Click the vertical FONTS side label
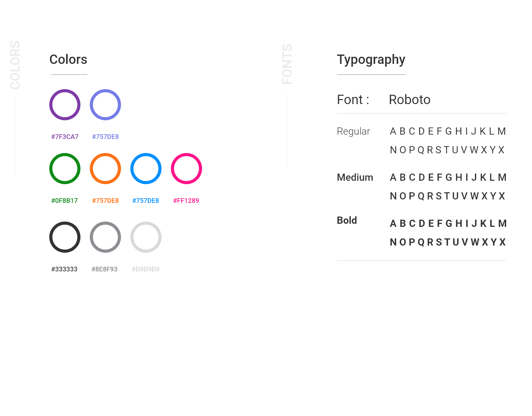The width and height of the screenshot is (532, 416). pyautogui.click(x=287, y=64)
